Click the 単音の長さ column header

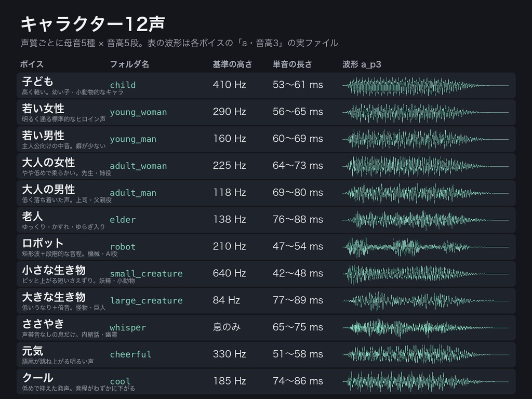point(292,64)
